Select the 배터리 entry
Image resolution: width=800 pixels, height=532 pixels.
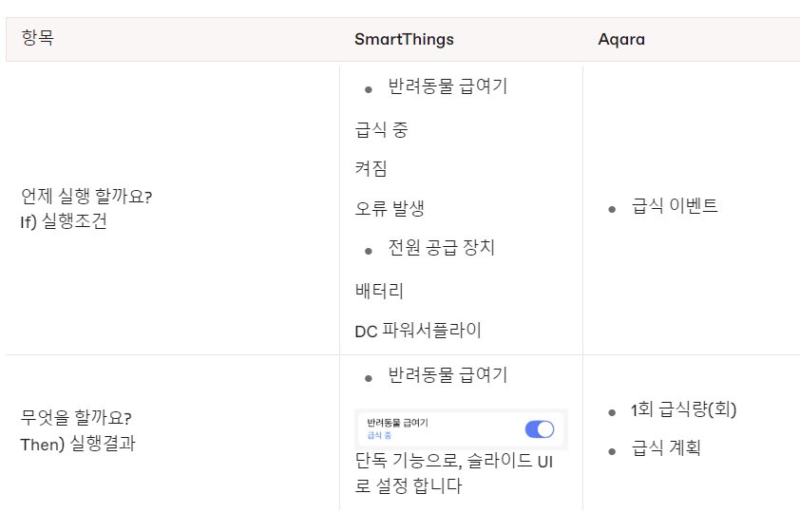pos(379,290)
